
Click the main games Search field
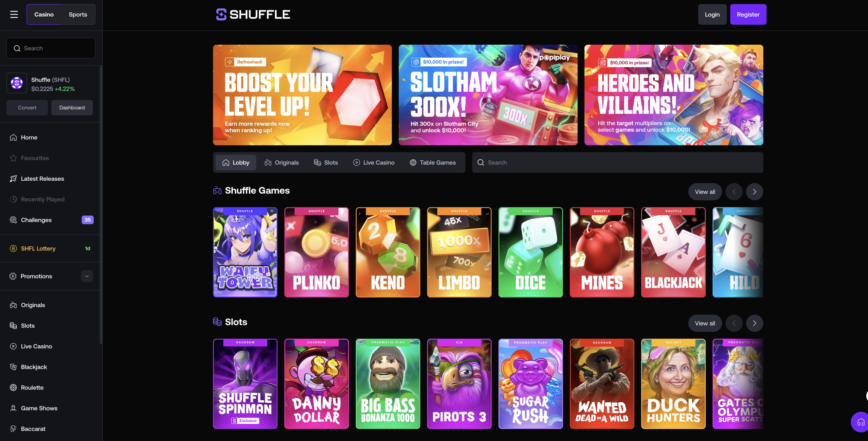[x=617, y=163]
